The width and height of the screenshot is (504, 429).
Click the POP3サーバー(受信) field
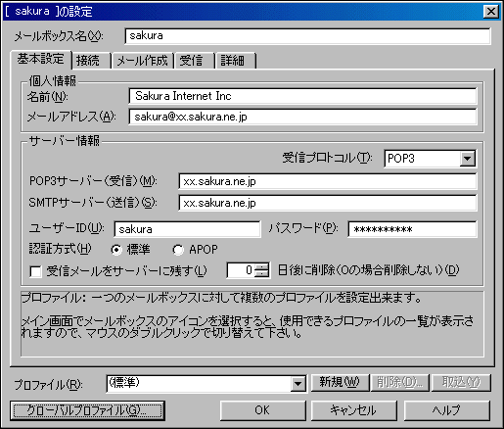[328, 181]
